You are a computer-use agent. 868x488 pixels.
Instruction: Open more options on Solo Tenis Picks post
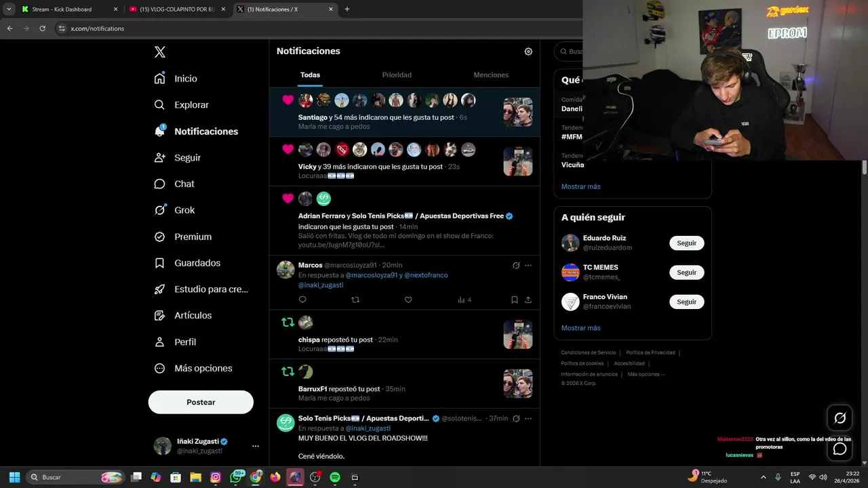[528, 419]
